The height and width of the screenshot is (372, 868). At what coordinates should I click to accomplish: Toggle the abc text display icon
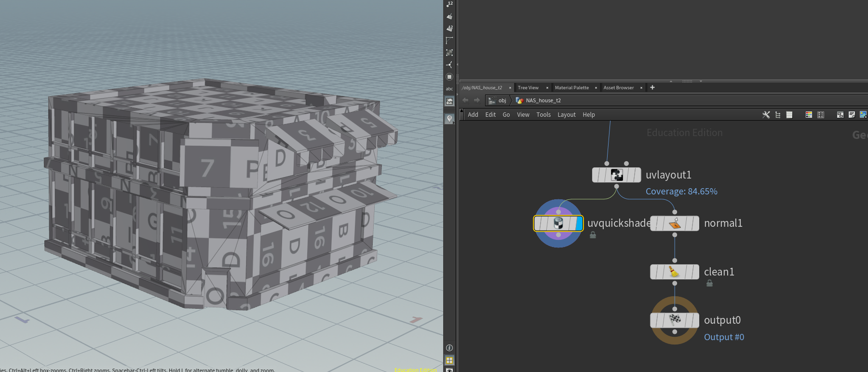(449, 89)
